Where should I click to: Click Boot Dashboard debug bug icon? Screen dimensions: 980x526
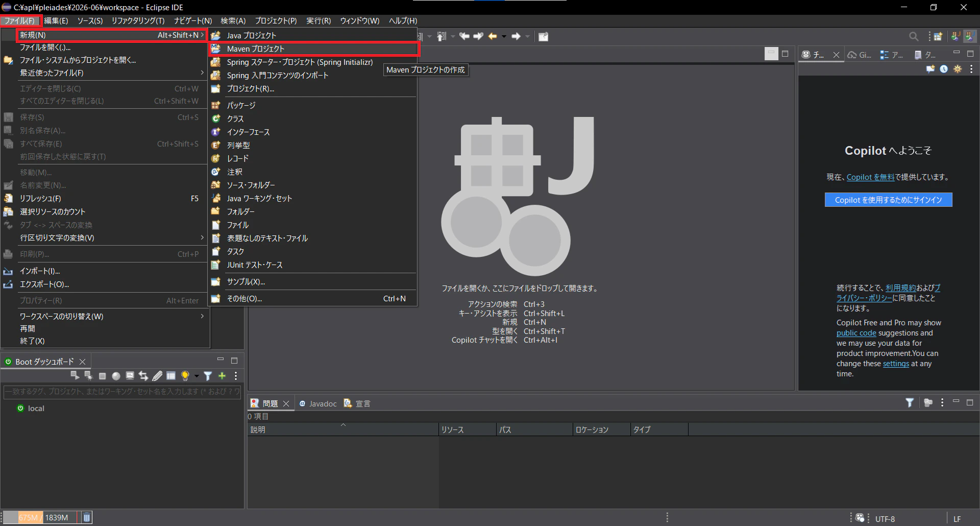tap(88, 376)
